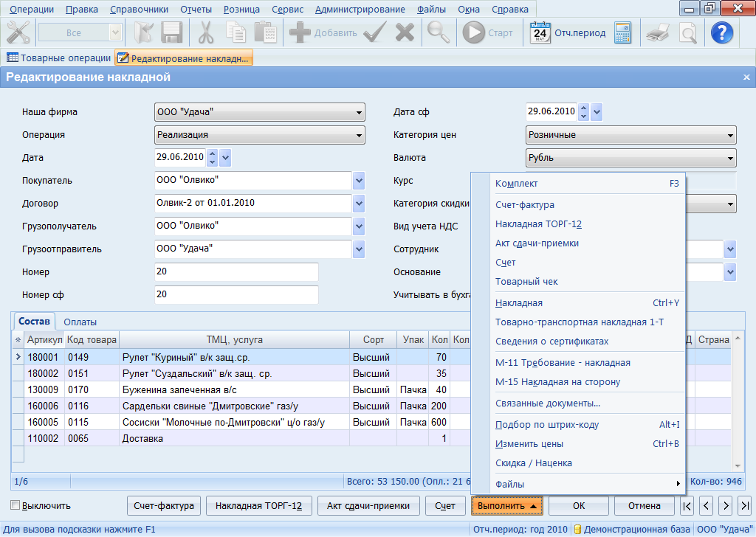Go to first record navigation arrow
This screenshot has width=756, height=537.
687,506
